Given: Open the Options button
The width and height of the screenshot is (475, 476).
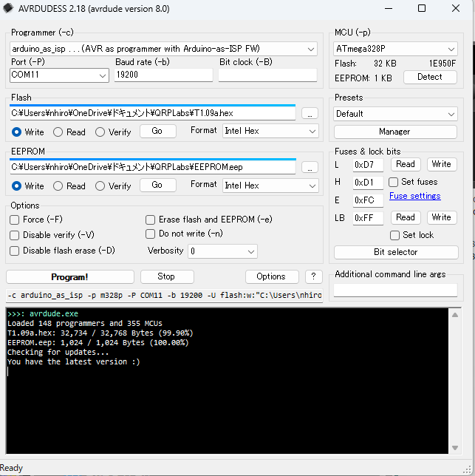Looking at the screenshot, I should [272, 276].
